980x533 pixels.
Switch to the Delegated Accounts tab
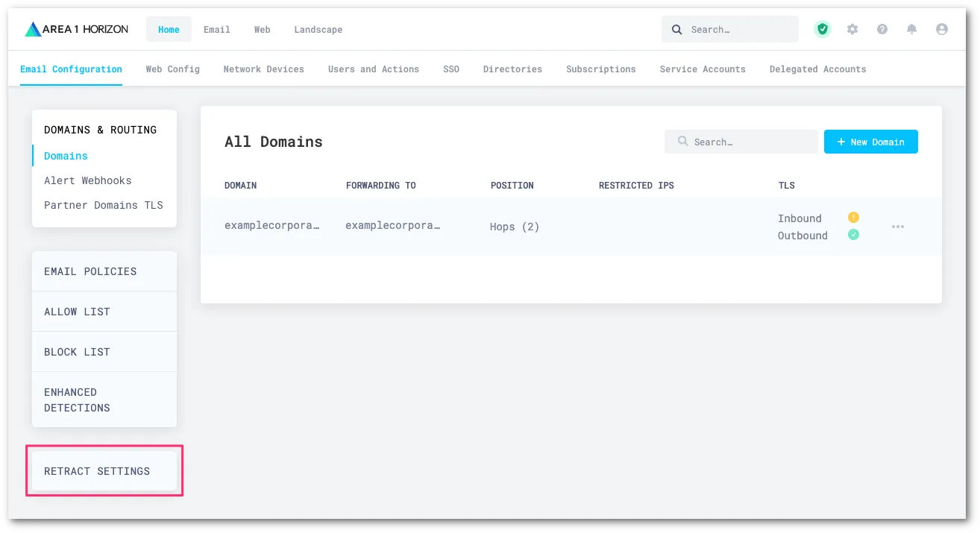817,69
